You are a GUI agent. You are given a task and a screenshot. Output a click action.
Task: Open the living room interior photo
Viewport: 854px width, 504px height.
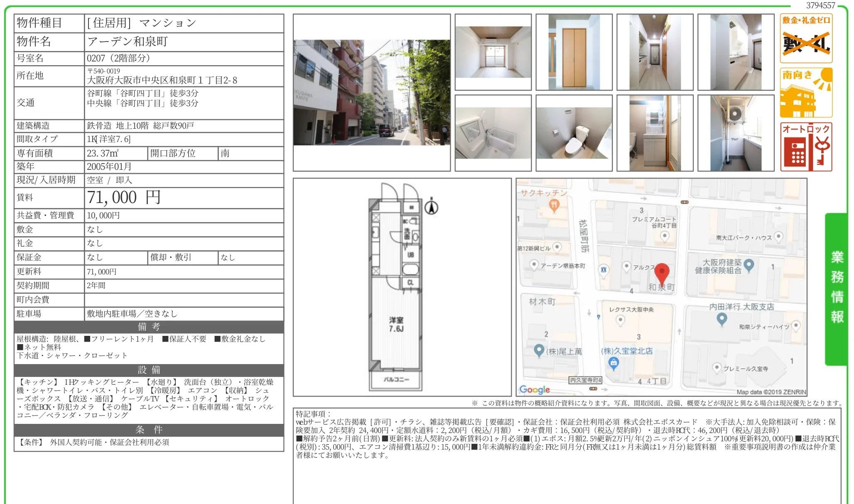pos(493,52)
